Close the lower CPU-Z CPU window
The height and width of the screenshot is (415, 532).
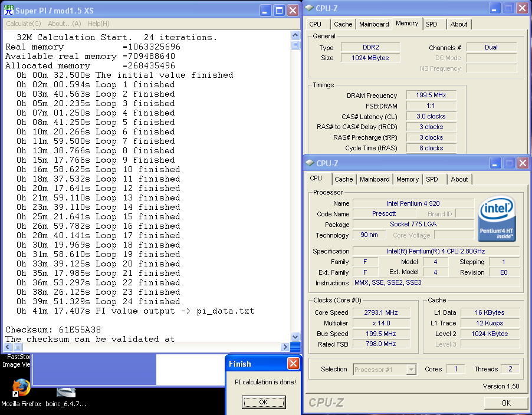(x=523, y=163)
